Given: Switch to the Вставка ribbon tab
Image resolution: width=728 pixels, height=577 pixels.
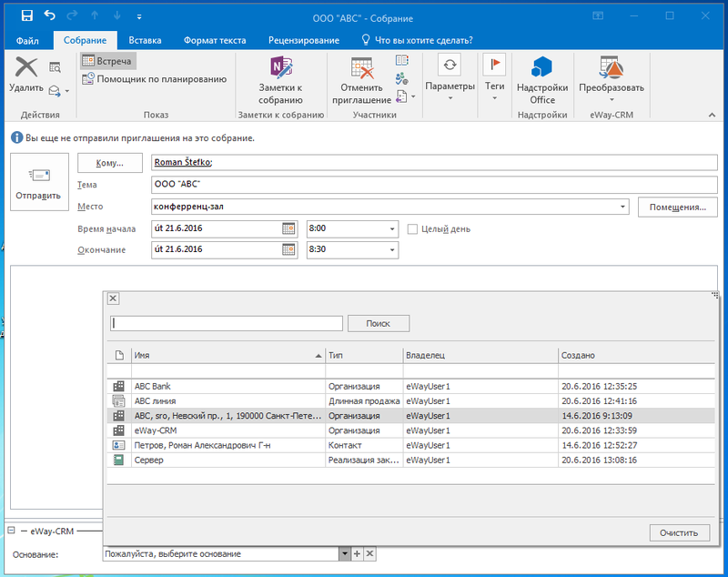Looking at the screenshot, I should (145, 40).
